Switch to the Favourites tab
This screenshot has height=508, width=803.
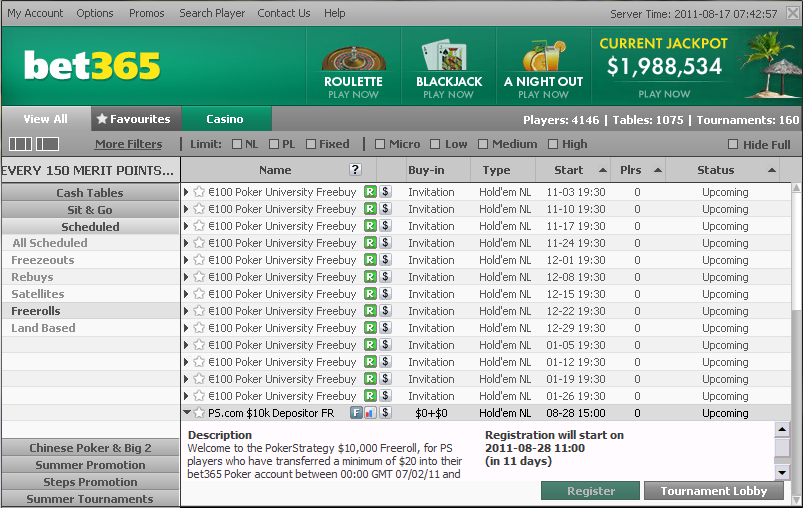(x=136, y=119)
